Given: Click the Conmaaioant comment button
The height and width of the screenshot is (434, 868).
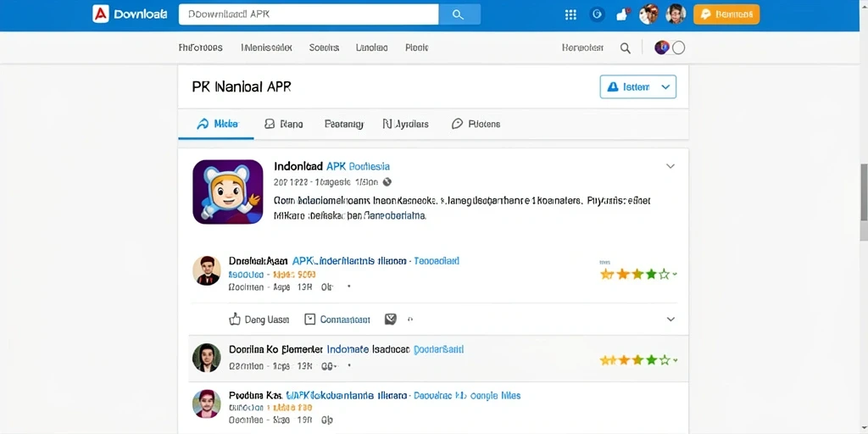Looking at the screenshot, I should coord(337,320).
